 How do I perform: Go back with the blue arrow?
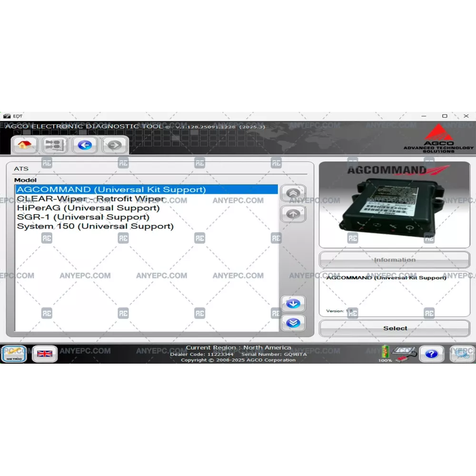click(x=85, y=145)
